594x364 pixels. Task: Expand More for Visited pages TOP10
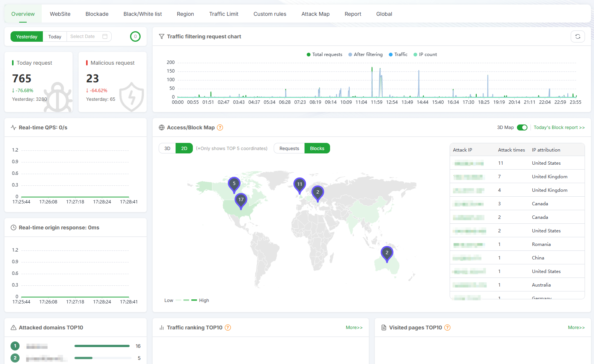[576, 328]
